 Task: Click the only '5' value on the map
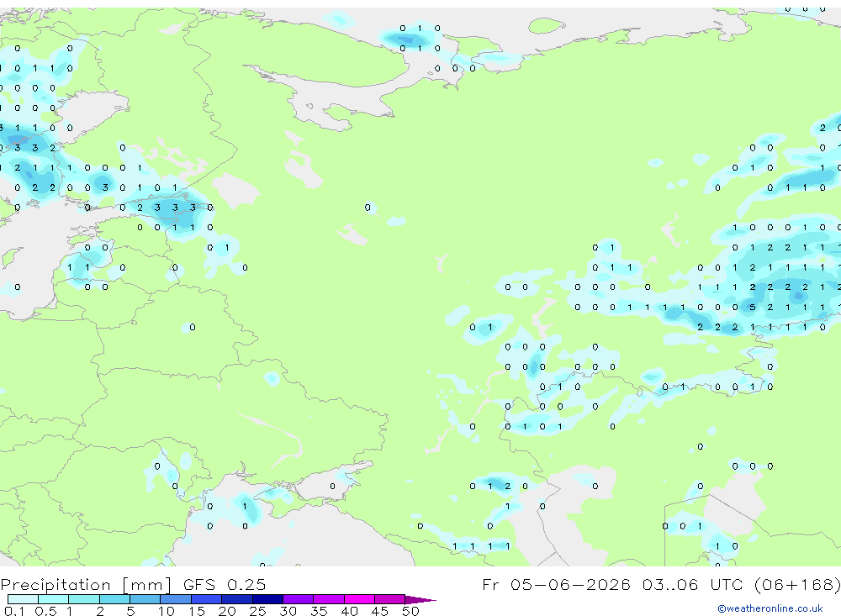[753, 308]
